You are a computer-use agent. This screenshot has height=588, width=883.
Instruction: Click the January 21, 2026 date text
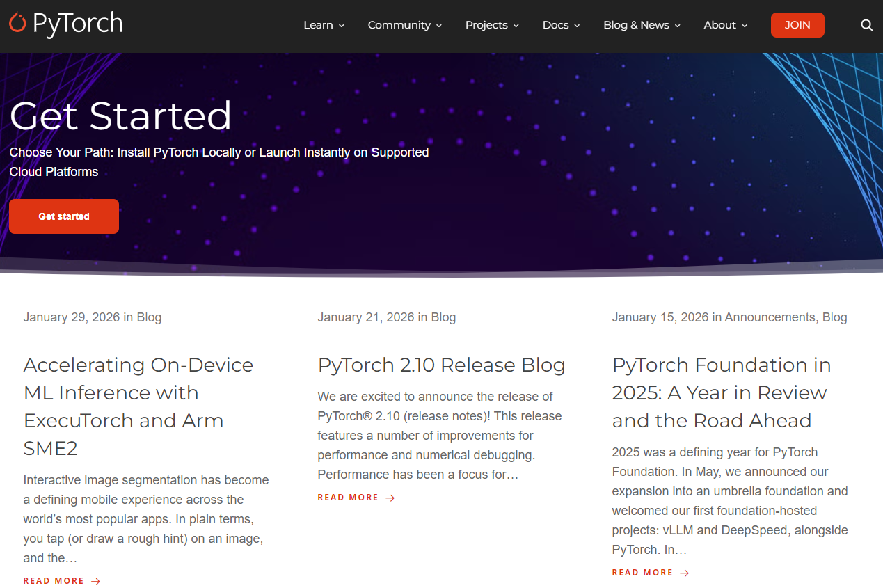366,317
